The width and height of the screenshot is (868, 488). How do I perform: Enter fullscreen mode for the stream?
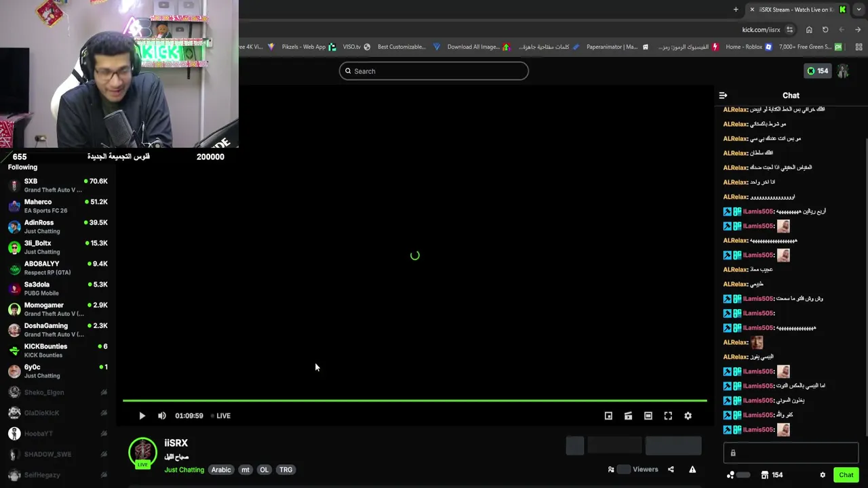[668, 415]
